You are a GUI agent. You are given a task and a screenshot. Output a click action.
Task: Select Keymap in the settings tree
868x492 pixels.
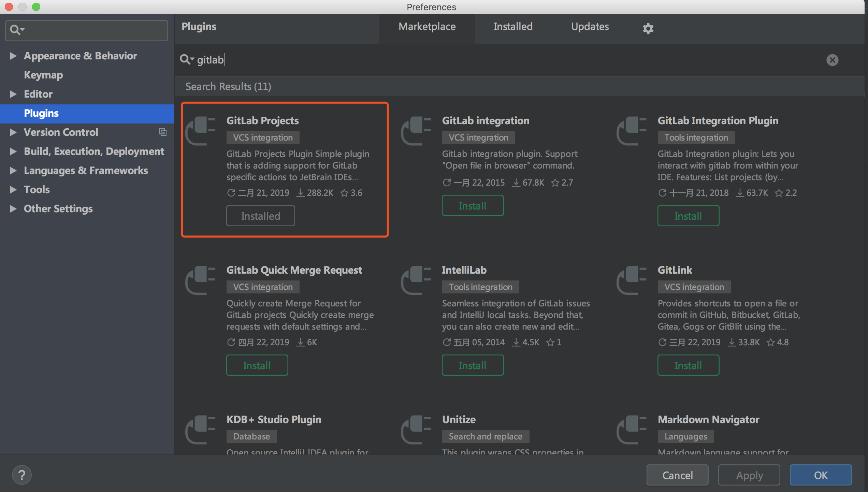(x=43, y=75)
